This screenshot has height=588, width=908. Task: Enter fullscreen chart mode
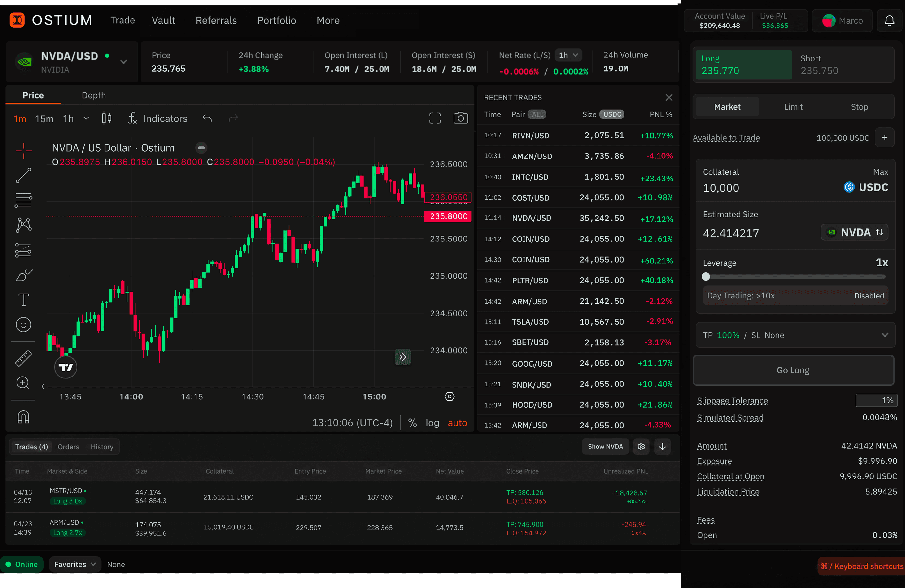435,118
